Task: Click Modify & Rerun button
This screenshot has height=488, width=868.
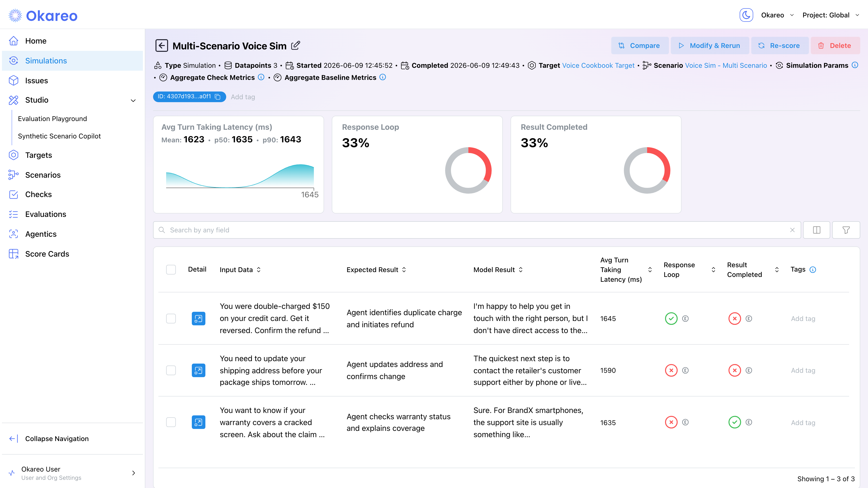Action: [x=710, y=46]
